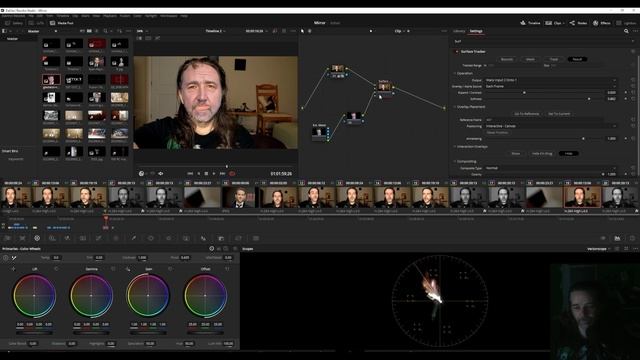Image resolution: width=640 pixels, height=360 pixels.
Task: Open the Composite Type dropdown
Action: click(x=550, y=168)
